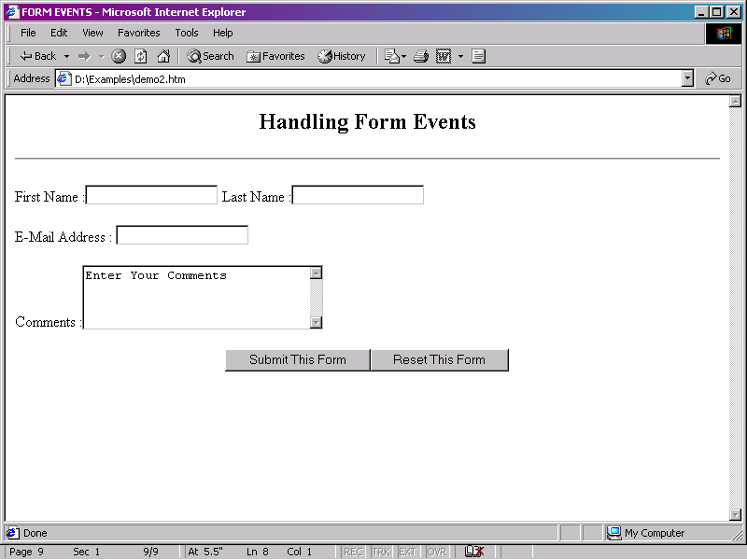Viewport: 747px width, 560px height.
Task: Stop loading the page
Action: [x=119, y=56]
